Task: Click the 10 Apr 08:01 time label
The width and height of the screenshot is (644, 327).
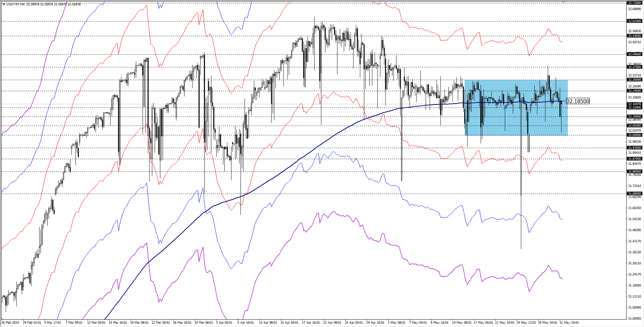Action: [268, 323]
